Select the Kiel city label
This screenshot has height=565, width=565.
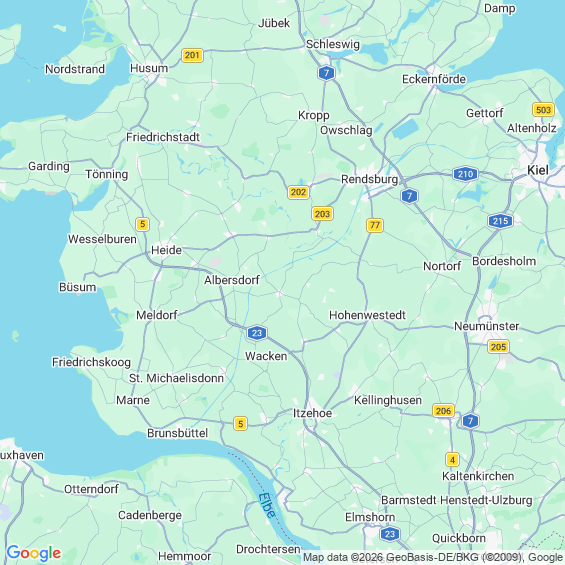[538, 170]
